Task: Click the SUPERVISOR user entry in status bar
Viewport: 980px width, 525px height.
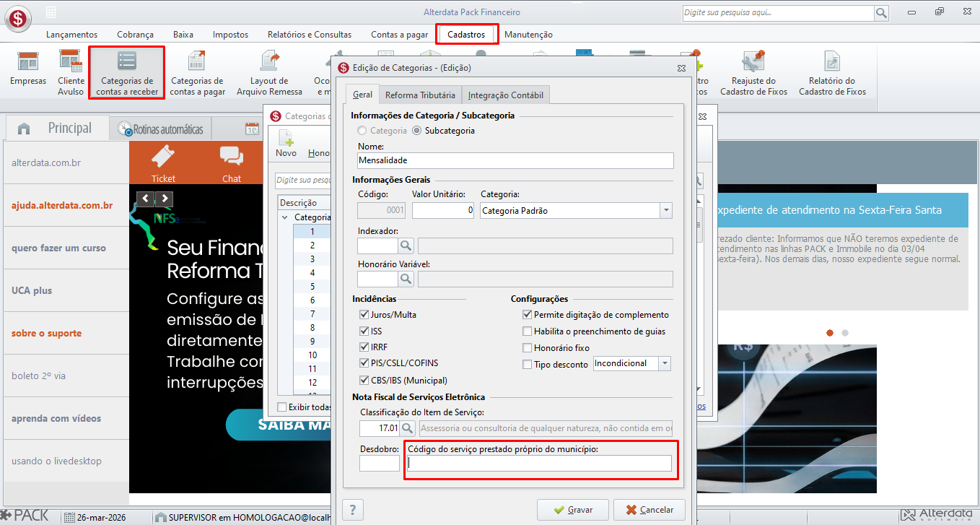Action: 242,517
